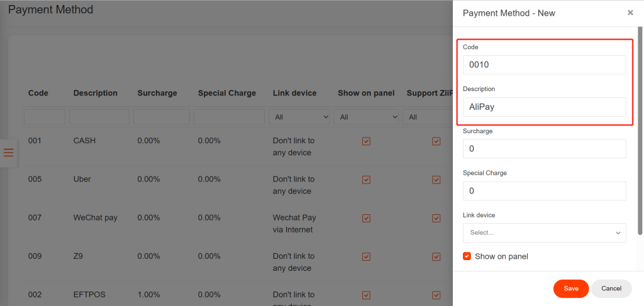The width and height of the screenshot is (644, 306).
Task: Select the Special Charge input field
Action: [544, 191]
